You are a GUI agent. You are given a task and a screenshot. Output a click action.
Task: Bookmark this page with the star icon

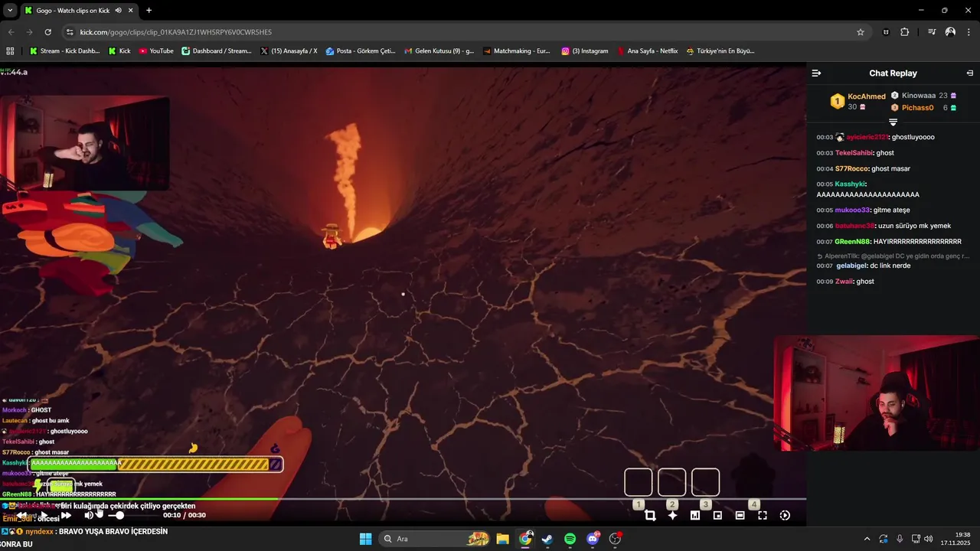pos(861,32)
